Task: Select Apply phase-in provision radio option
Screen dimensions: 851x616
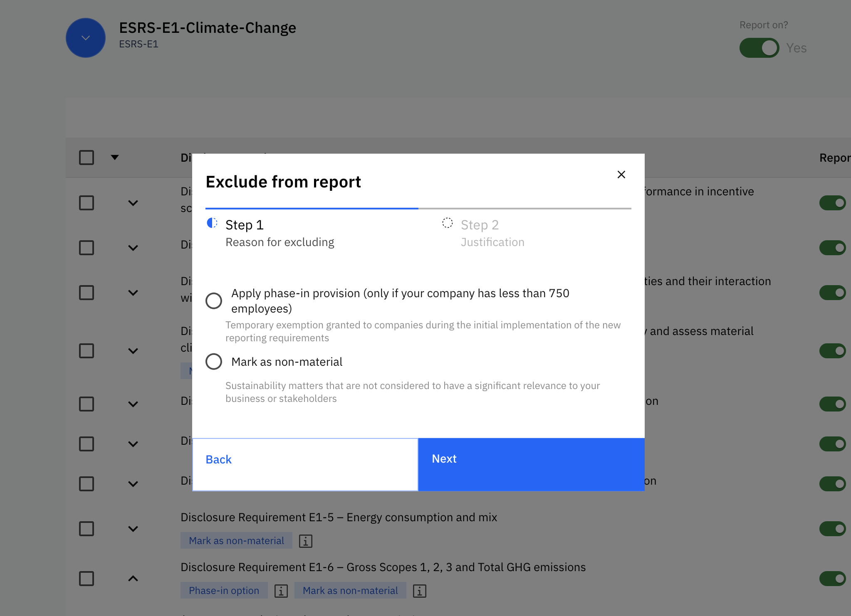Action: [214, 301]
